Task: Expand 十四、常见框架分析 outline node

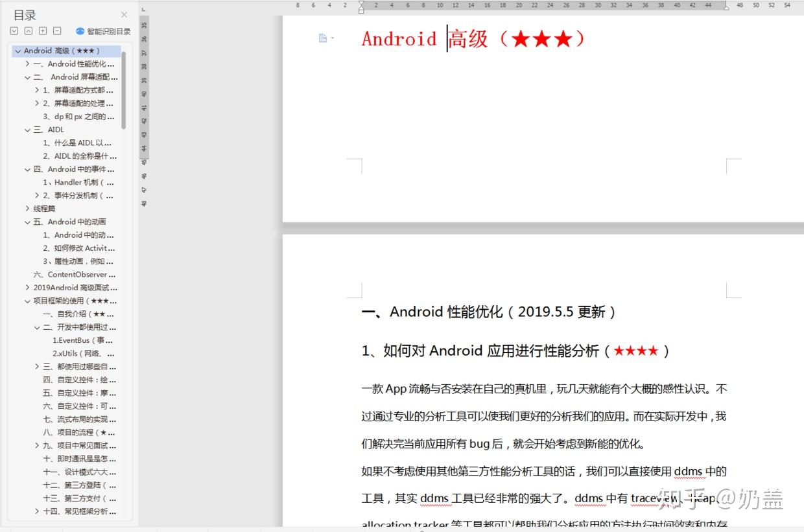Action: (x=37, y=511)
